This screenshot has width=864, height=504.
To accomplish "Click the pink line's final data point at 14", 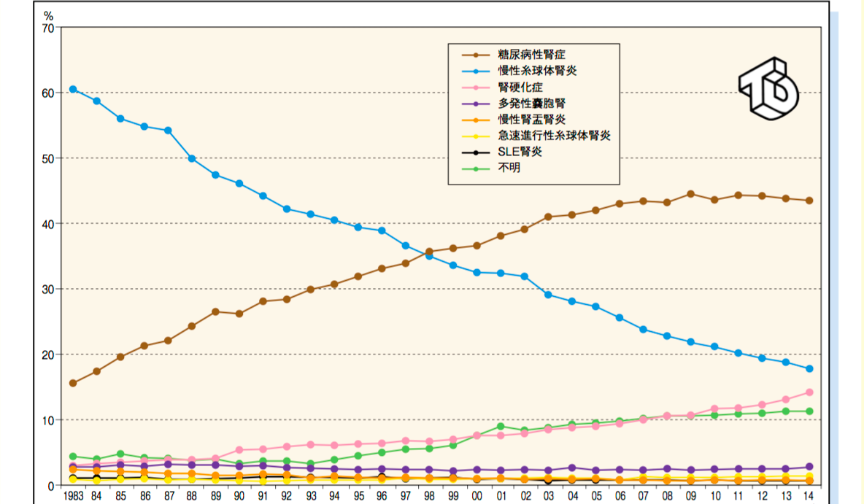I will coord(809,392).
